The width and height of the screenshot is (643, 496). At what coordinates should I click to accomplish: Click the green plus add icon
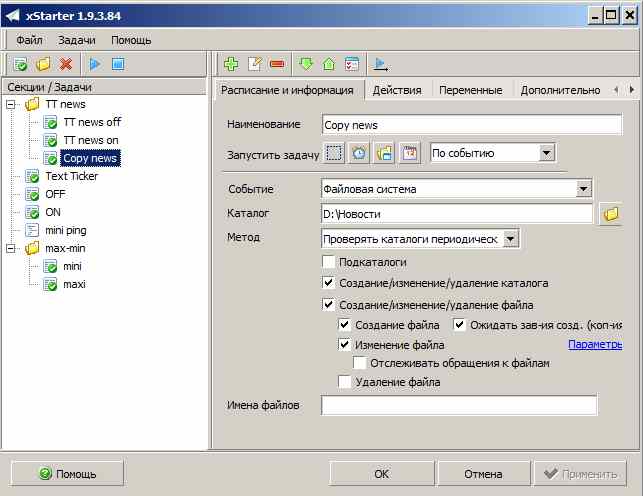tap(231, 64)
